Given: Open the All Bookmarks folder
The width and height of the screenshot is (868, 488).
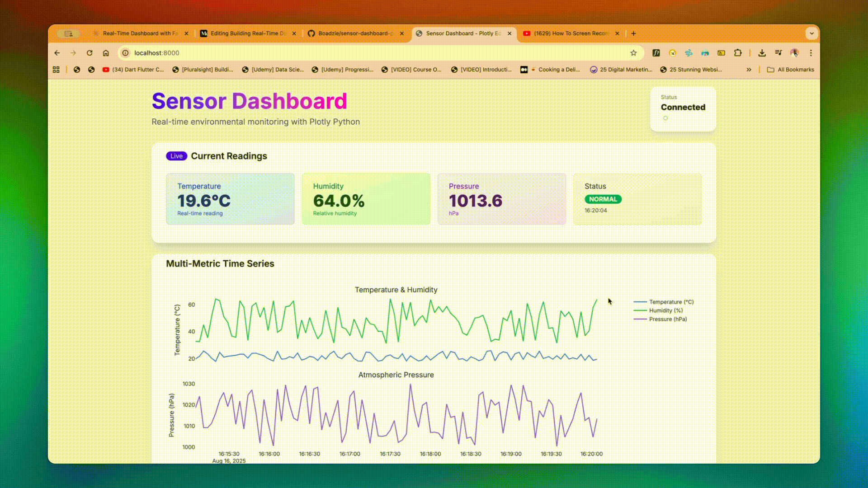Looking at the screenshot, I should coord(790,69).
